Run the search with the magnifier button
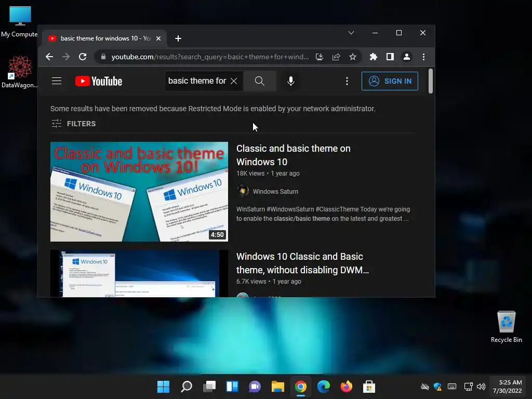Image resolution: width=532 pixels, height=399 pixels. click(260, 81)
